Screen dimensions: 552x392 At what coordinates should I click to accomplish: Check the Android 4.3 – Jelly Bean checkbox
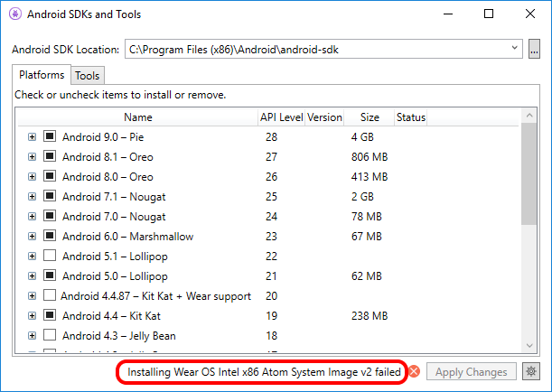(x=50, y=336)
